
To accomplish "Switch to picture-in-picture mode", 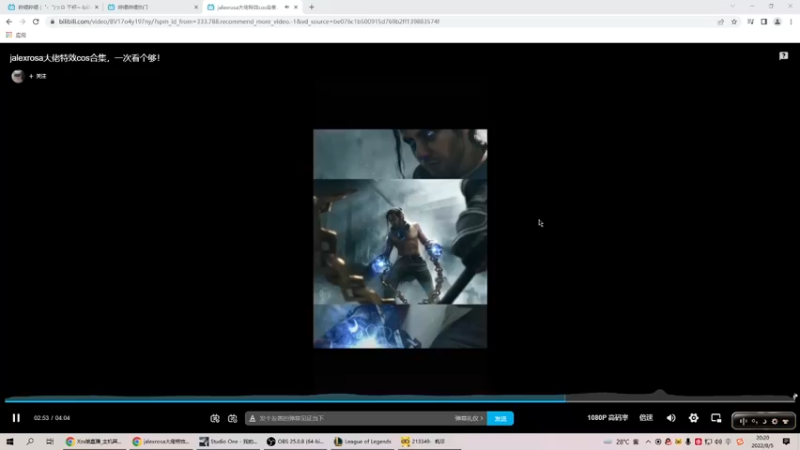I will 716,418.
